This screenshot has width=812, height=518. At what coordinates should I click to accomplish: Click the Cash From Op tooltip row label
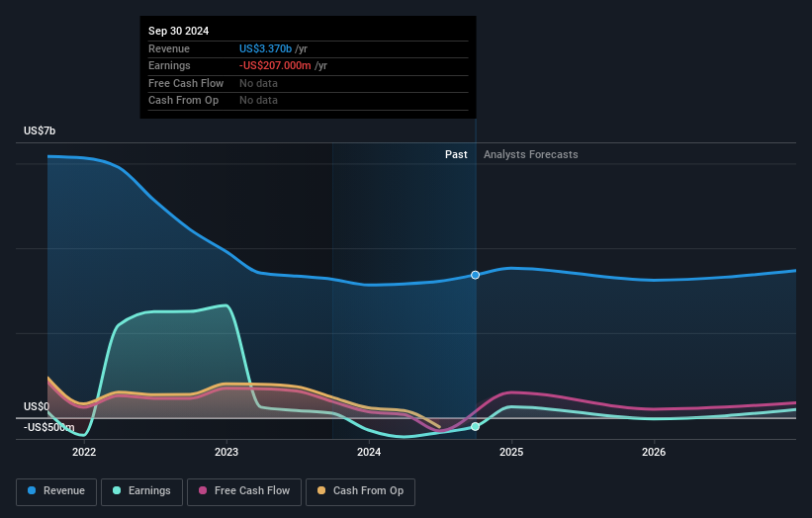tap(183, 101)
